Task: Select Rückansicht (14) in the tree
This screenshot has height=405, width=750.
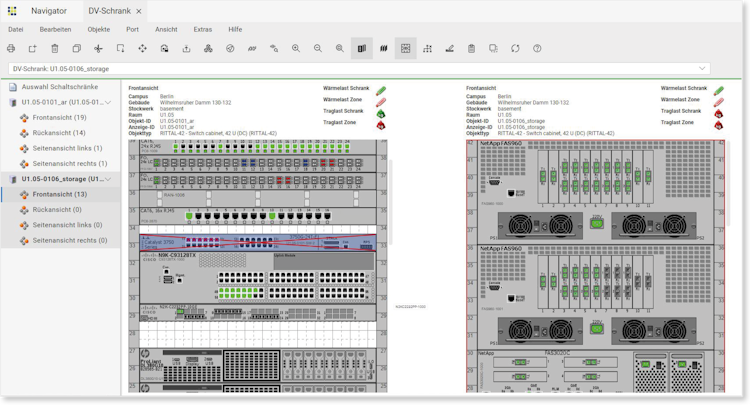Action: click(59, 133)
